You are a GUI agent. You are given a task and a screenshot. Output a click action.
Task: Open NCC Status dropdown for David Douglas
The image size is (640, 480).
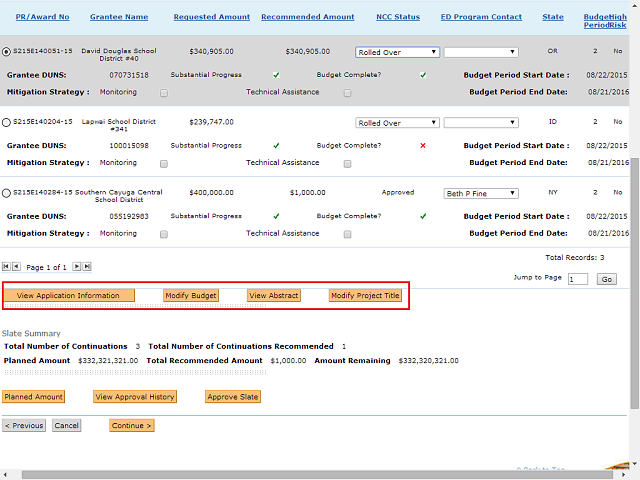click(x=397, y=52)
